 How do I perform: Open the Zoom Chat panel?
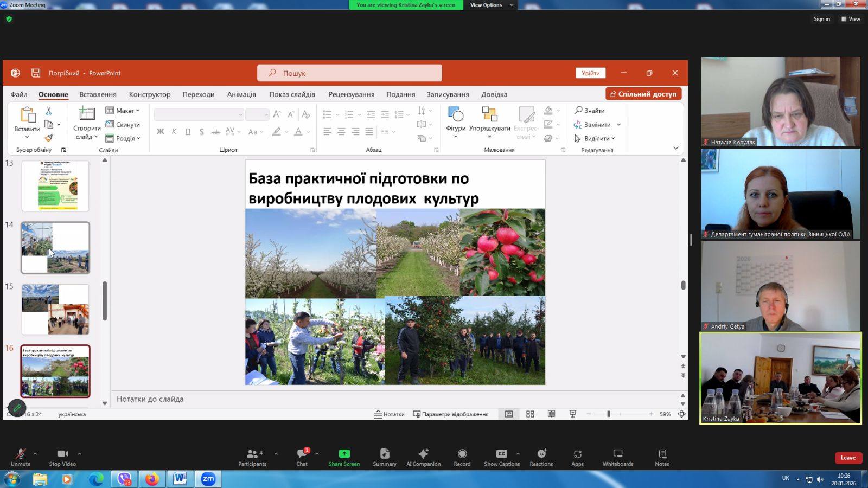[302, 457]
